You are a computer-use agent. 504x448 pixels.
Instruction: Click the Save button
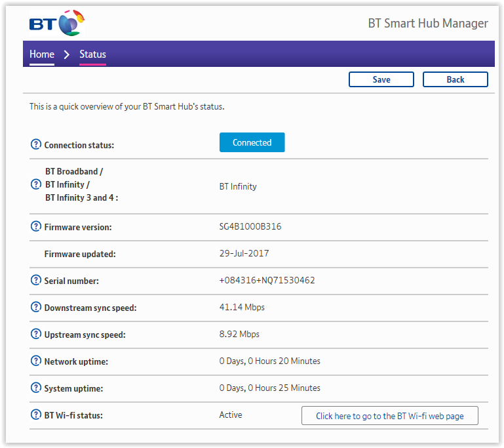[381, 79]
